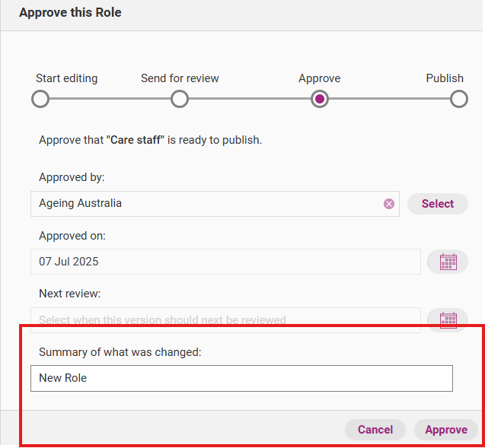Confirm with the Approve button
The image size is (485, 448).
pos(446,430)
